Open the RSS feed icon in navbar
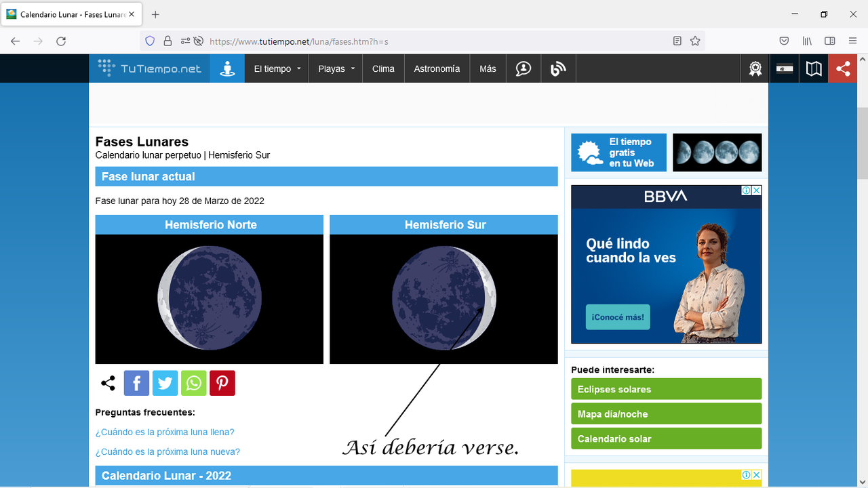The width and height of the screenshot is (868, 488). [558, 68]
